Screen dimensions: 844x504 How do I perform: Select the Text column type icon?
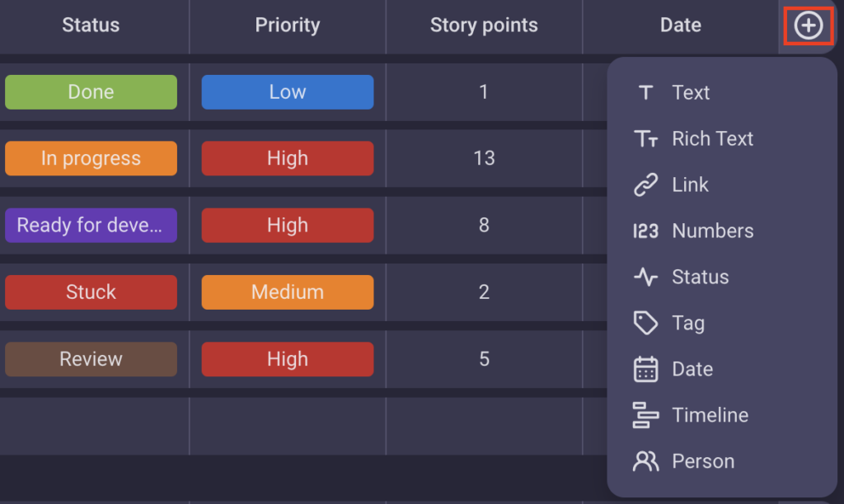645,92
